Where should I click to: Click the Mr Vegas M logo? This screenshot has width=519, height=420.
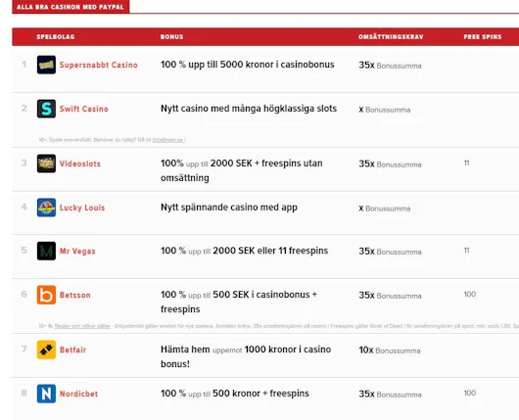pos(46,251)
